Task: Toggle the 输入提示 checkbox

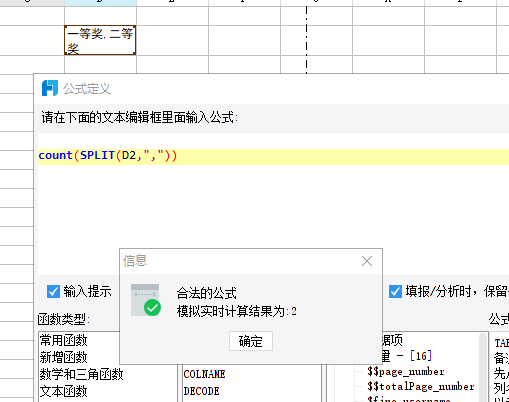Action: (53, 291)
